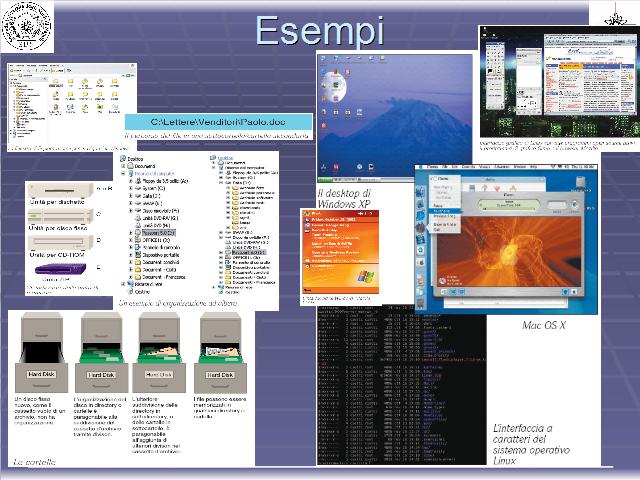Click the 'Unità per disco fisso' drive picture
This screenshot has width=640, height=480.
[x=60, y=216]
